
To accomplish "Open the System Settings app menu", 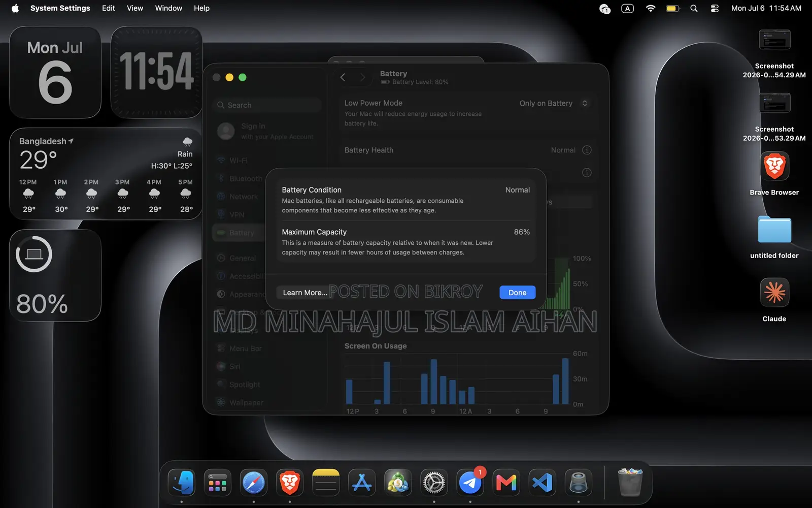I will [60, 8].
